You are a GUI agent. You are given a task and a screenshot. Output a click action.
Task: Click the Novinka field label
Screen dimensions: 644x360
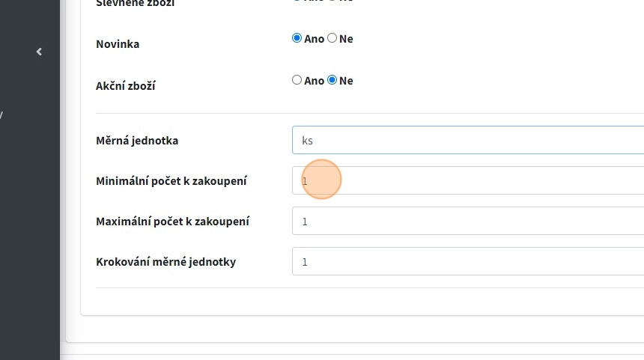tap(118, 44)
